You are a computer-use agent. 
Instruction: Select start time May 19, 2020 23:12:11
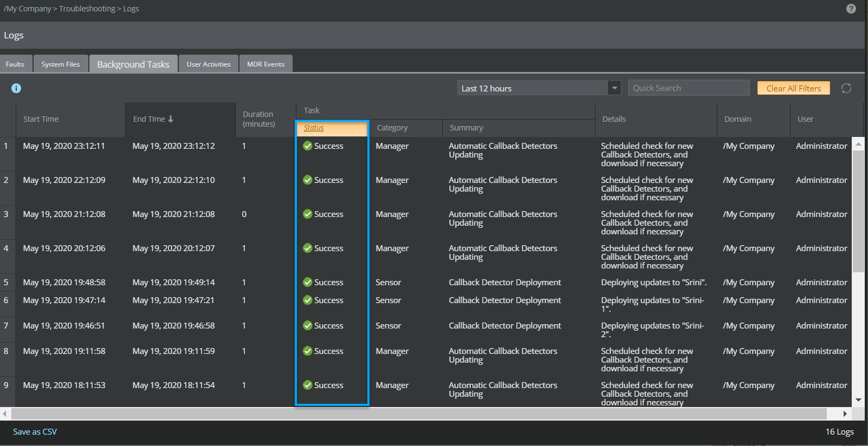[x=64, y=146]
